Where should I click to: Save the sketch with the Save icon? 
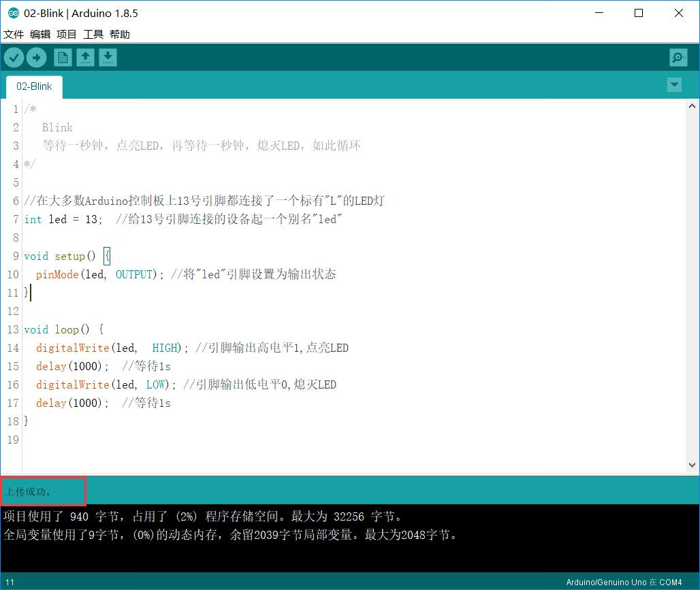[108, 58]
